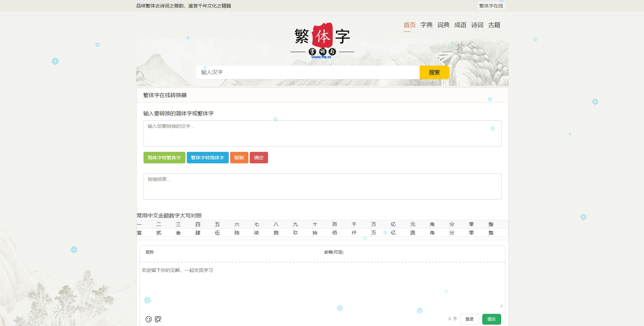Viewport: 644px width, 326px height.
Task: Copy the result with the 复制 button
Action: [x=239, y=158]
